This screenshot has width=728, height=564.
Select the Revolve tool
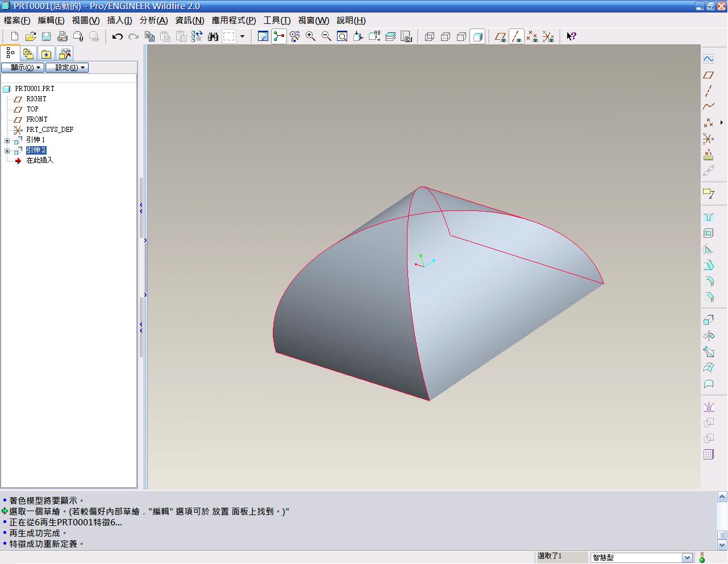coord(708,335)
